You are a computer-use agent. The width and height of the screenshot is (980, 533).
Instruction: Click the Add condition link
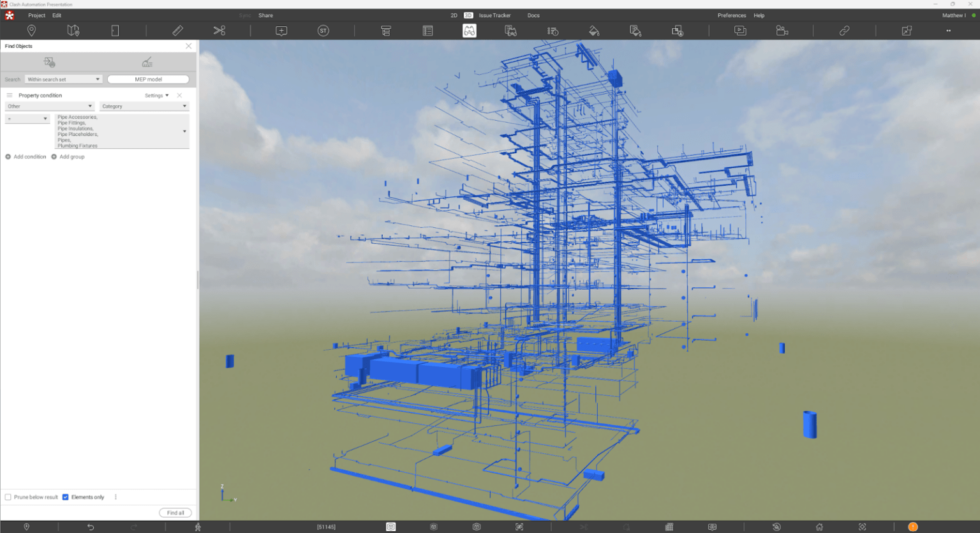click(26, 156)
